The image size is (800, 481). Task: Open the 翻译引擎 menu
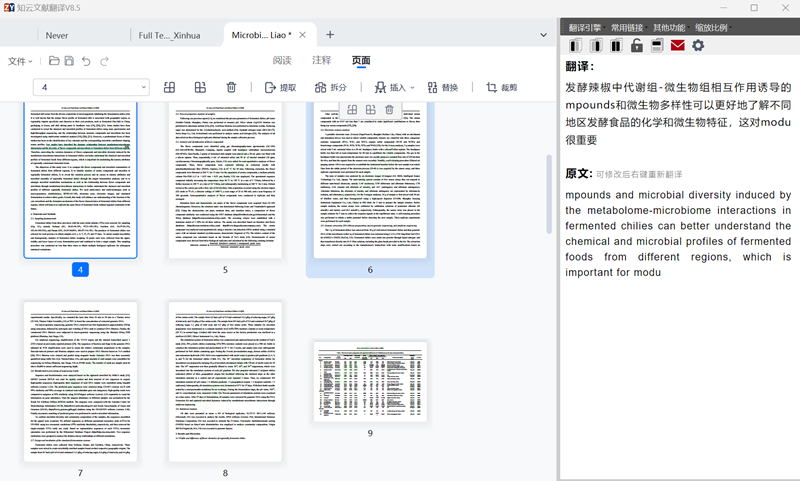[x=586, y=27]
